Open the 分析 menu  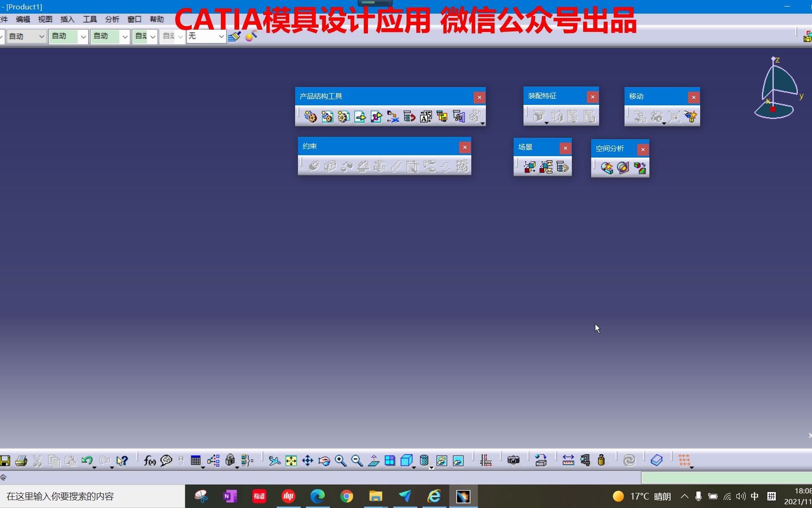tap(112, 19)
